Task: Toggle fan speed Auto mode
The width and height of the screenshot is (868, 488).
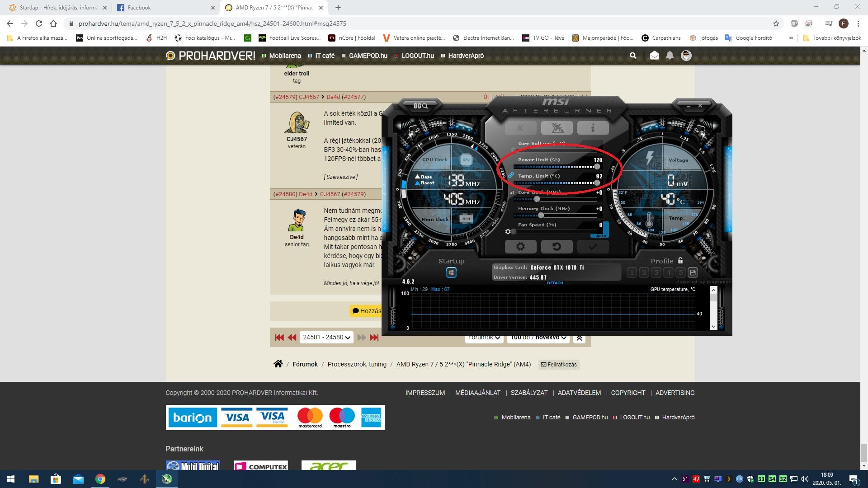Action: point(601,236)
